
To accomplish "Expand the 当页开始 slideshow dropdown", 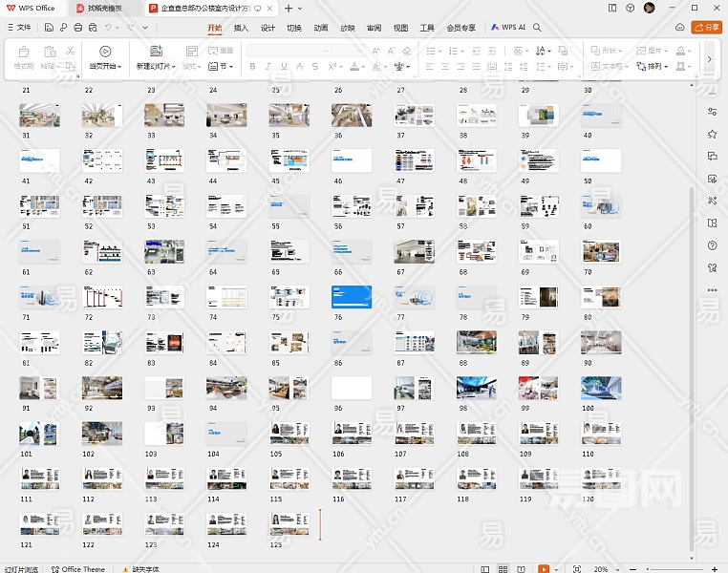I will coord(121,67).
